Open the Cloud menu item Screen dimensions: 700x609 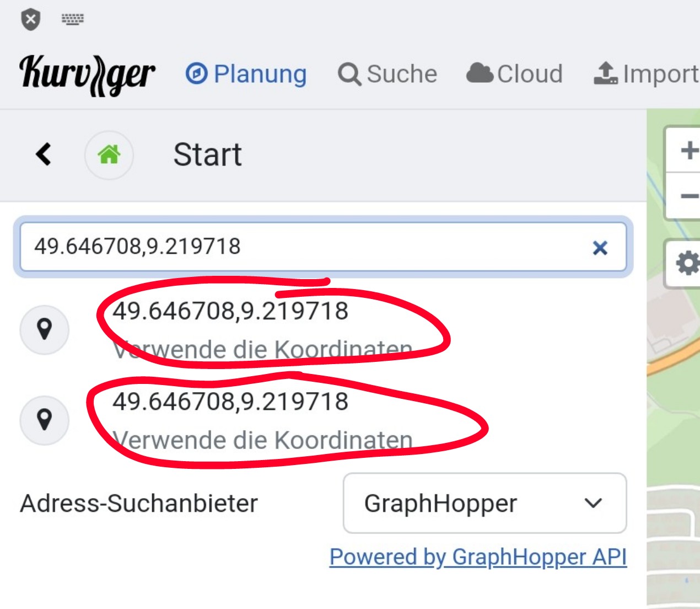tap(515, 74)
